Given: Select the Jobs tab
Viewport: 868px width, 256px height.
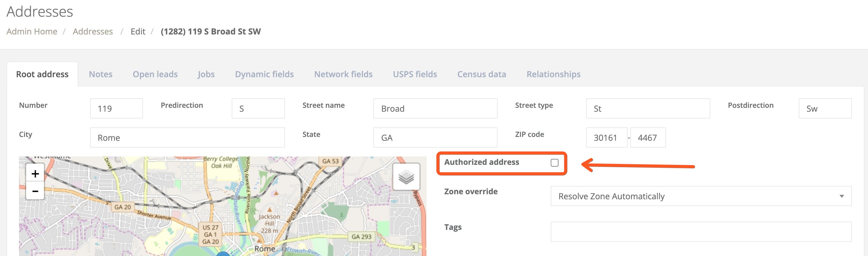Looking at the screenshot, I should [x=206, y=74].
